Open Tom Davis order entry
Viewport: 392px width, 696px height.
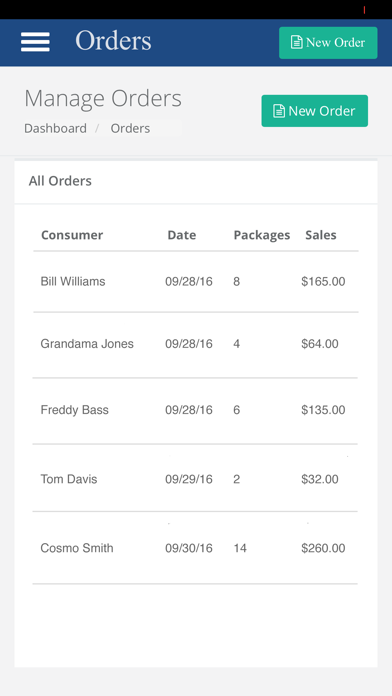coord(195,478)
